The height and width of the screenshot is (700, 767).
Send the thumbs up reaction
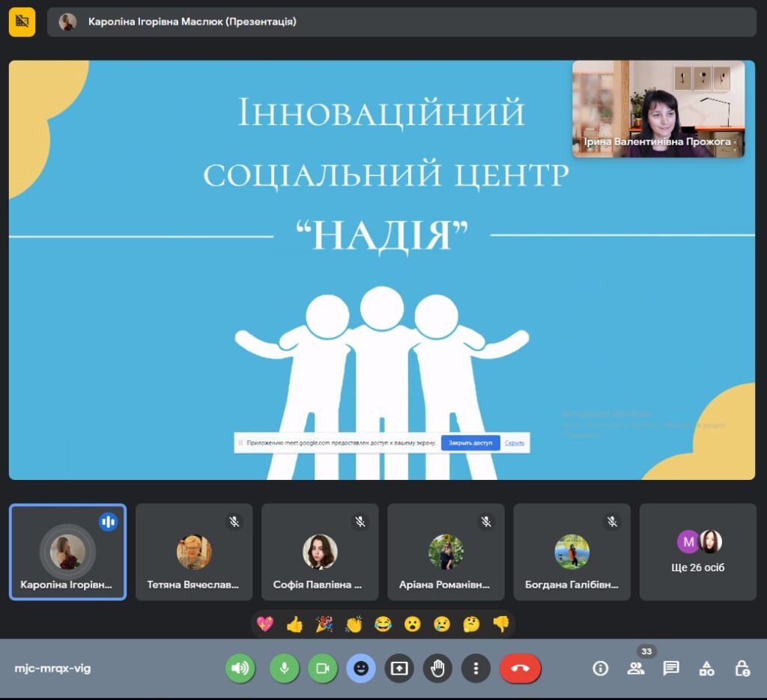(x=294, y=624)
